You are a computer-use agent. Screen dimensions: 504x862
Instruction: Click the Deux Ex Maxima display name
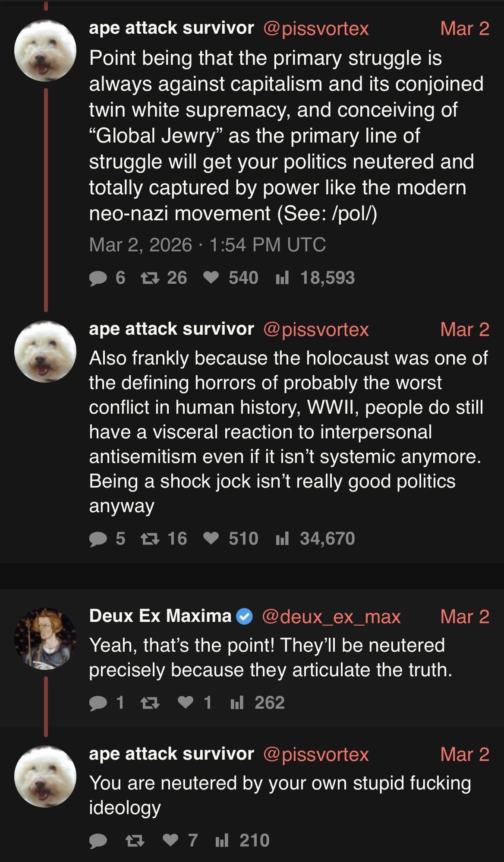coord(160,615)
